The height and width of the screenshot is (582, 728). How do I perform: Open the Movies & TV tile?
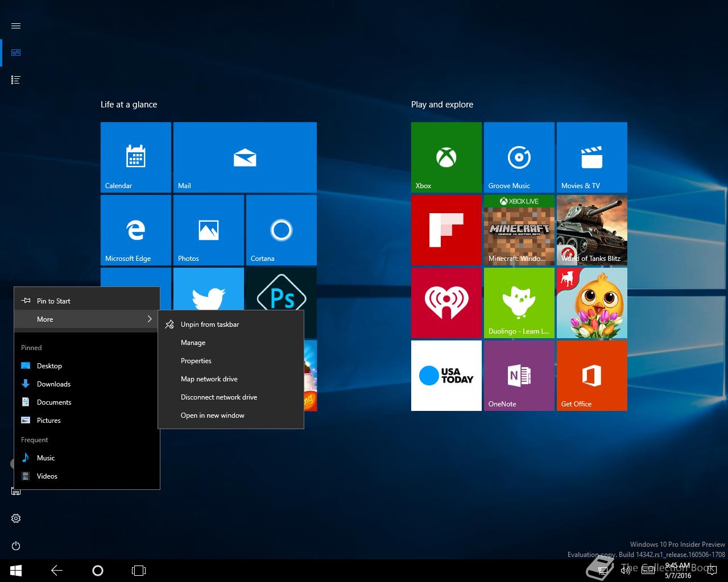click(x=592, y=157)
